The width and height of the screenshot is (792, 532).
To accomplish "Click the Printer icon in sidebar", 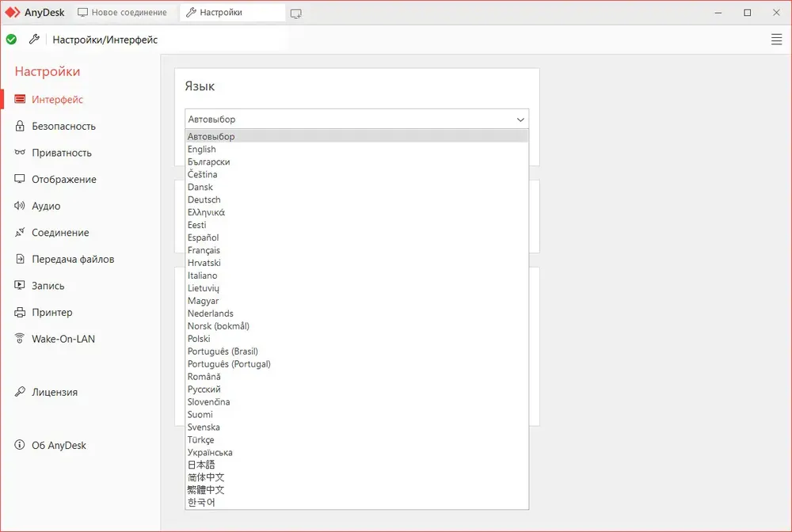I will click(x=20, y=312).
